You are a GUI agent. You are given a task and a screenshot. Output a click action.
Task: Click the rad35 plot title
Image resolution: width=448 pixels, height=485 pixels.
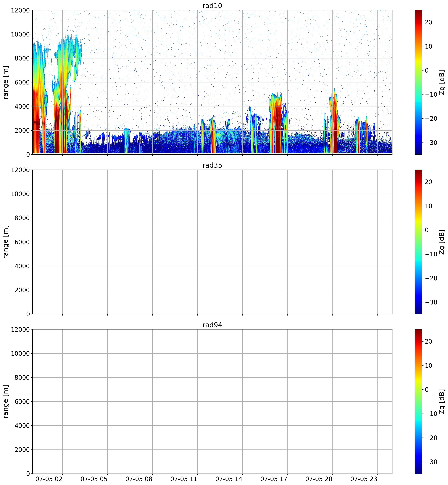(212, 165)
